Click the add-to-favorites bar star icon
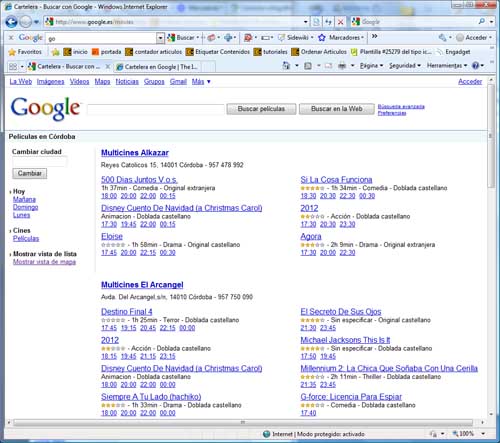Image resolution: width=500 pixels, height=443 pixels. tap(55, 52)
